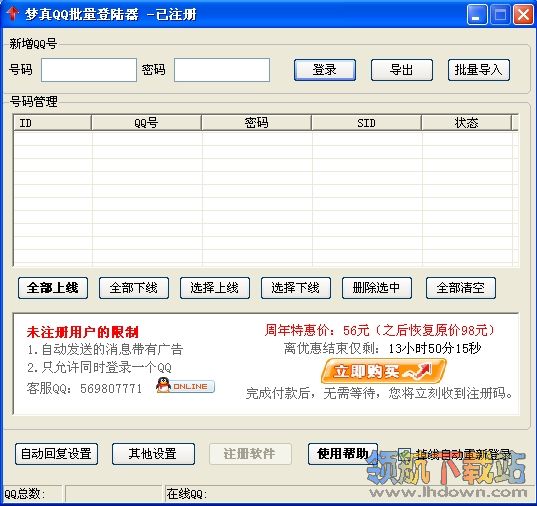Click the 全部清空 button
537x506 pixels.
(x=461, y=288)
